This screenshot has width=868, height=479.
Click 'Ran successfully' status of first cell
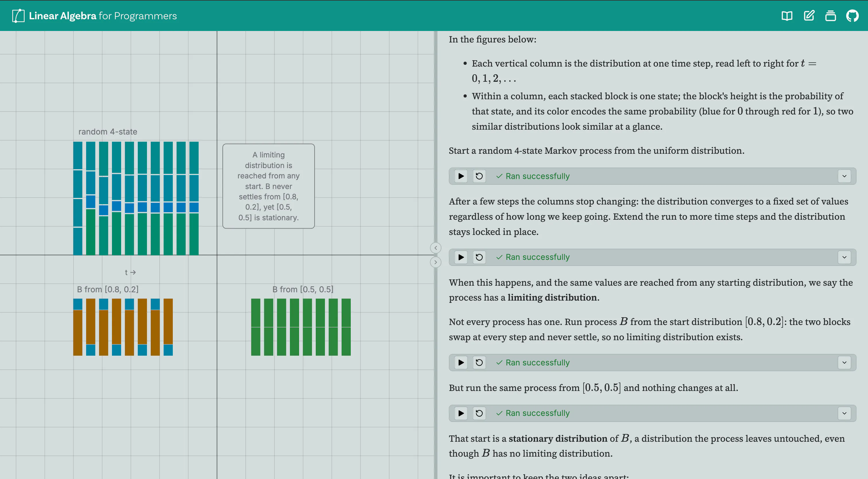click(533, 176)
